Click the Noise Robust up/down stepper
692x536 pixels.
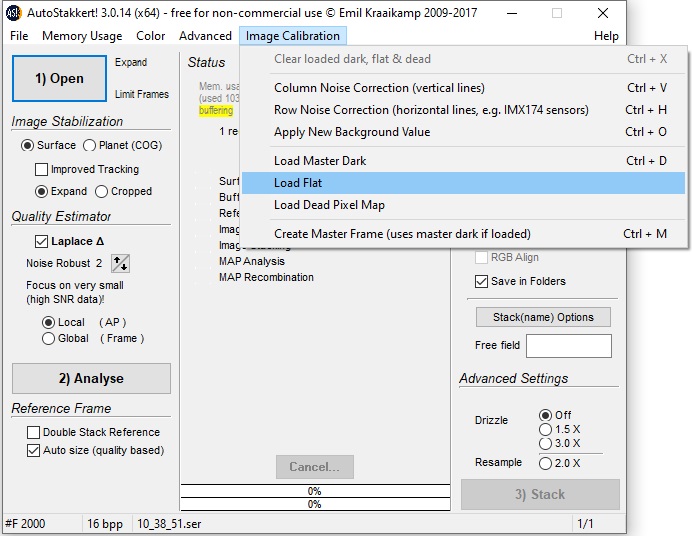point(120,263)
